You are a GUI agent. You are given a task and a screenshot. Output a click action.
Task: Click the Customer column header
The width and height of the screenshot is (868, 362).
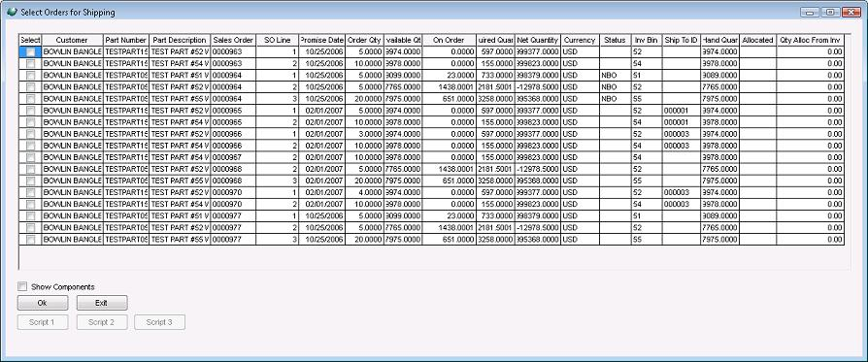click(72, 40)
